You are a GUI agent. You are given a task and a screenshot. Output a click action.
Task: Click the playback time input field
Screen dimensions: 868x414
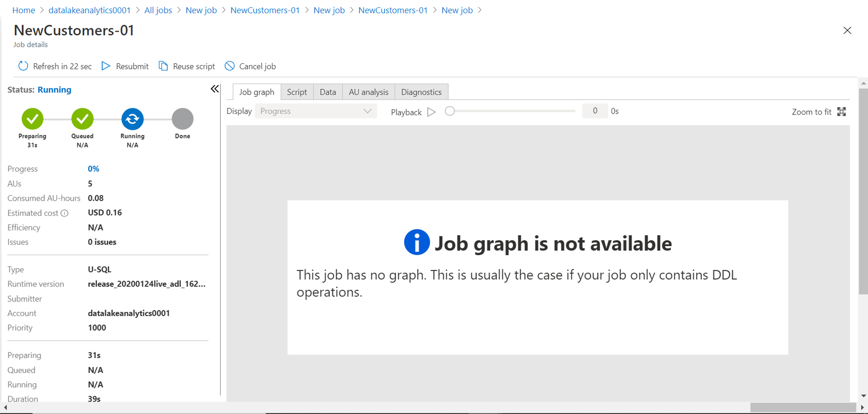point(595,111)
